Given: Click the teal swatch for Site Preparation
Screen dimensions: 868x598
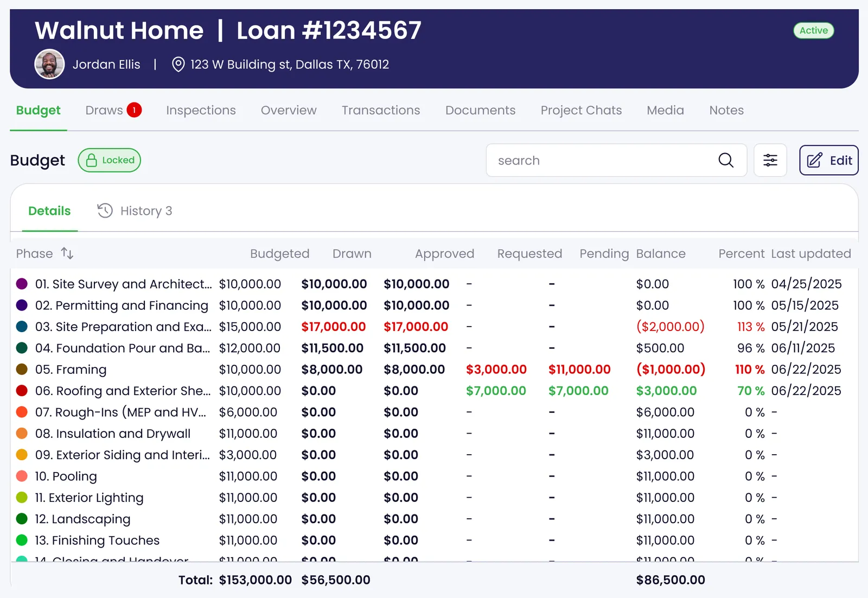Looking at the screenshot, I should tap(22, 327).
